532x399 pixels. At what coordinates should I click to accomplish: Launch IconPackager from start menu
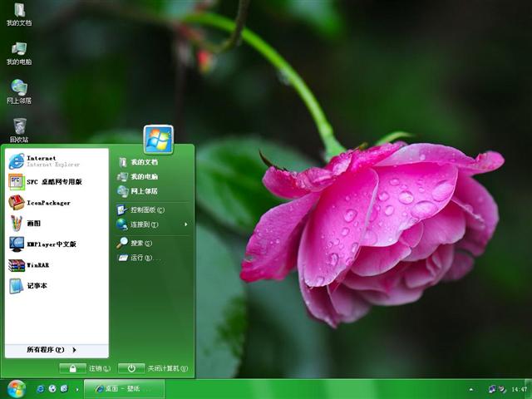57,203
